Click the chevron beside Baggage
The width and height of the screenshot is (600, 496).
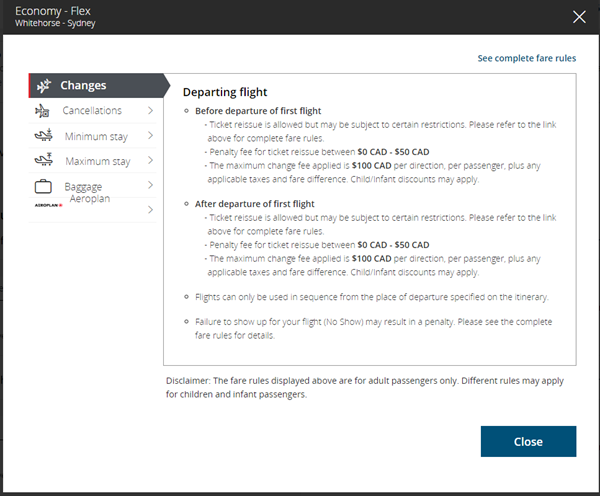tap(150, 186)
